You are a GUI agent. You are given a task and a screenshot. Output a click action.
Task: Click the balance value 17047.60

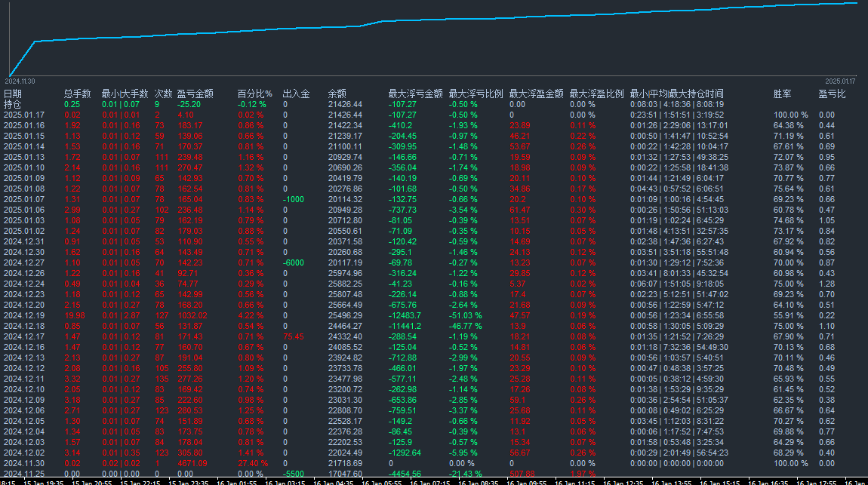click(x=346, y=474)
